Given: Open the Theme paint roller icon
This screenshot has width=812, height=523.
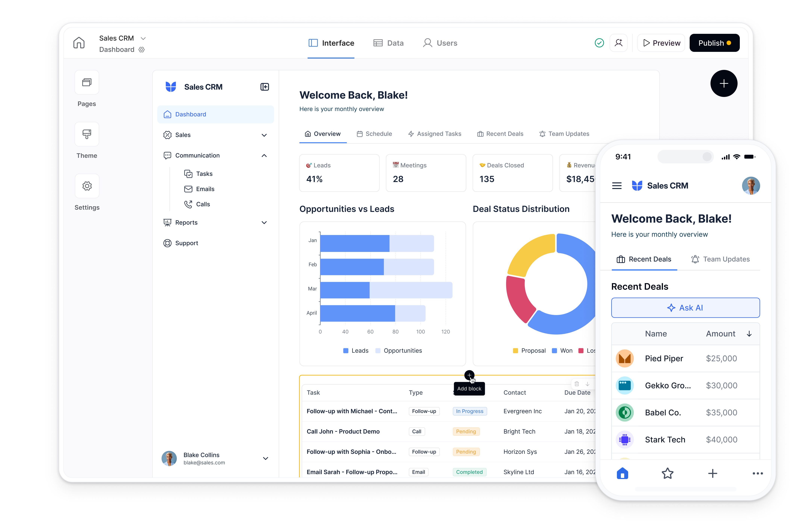Looking at the screenshot, I should pos(87,134).
